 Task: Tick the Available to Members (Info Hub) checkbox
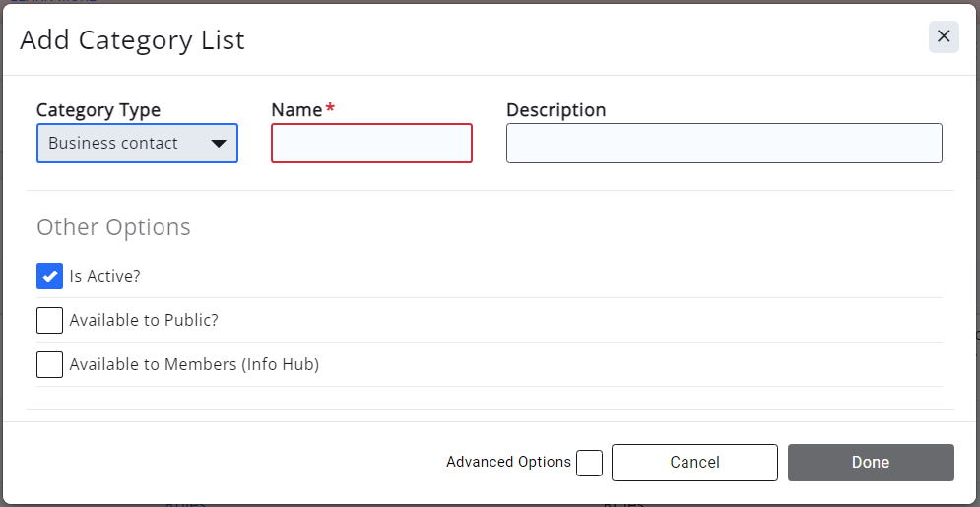(x=49, y=365)
